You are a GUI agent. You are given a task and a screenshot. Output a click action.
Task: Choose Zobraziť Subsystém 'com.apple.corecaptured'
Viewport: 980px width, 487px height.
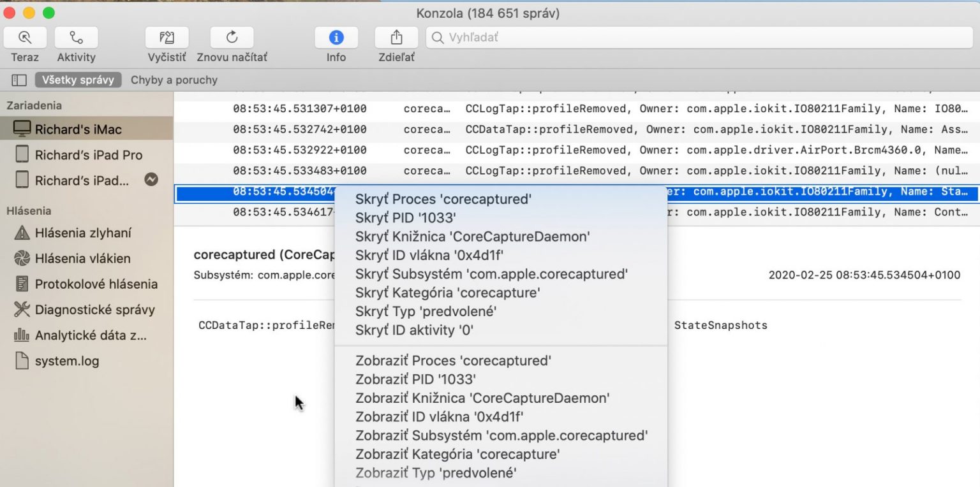click(501, 436)
